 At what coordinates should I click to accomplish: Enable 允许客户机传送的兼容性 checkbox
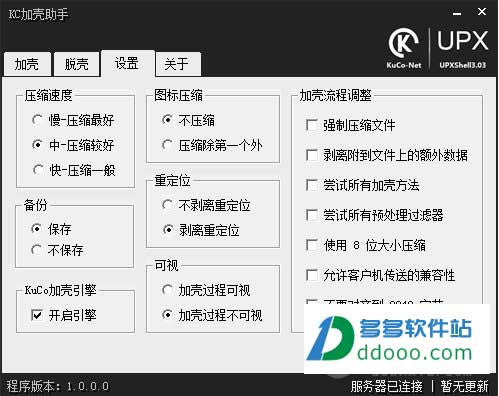381,275
